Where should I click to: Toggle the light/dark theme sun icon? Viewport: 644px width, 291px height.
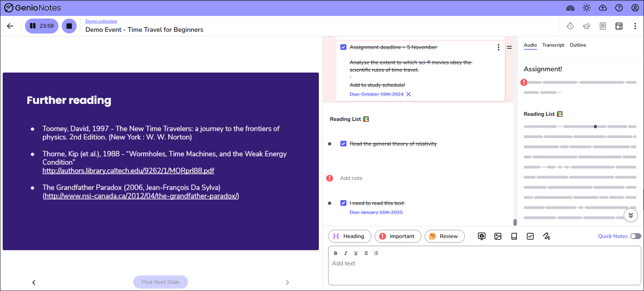point(586,8)
